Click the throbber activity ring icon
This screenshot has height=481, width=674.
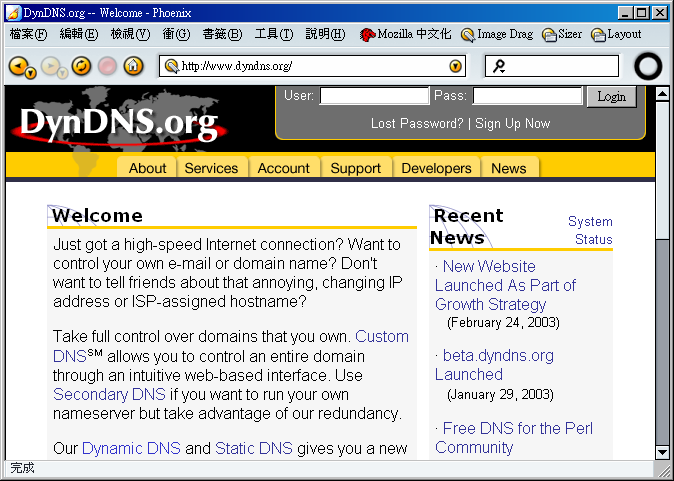648,66
